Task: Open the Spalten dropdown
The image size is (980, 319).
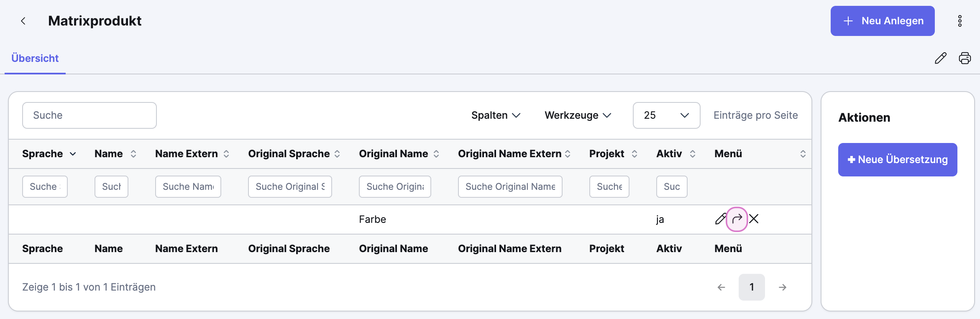Action: tap(495, 115)
